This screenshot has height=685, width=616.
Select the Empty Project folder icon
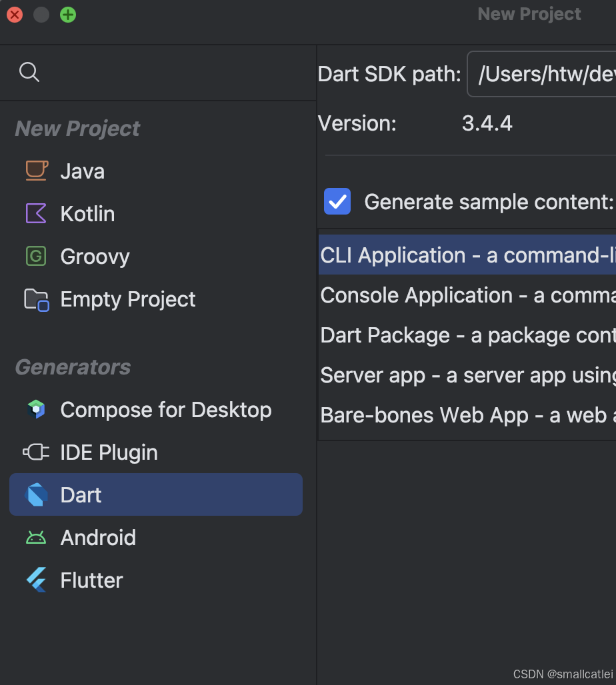tap(36, 300)
